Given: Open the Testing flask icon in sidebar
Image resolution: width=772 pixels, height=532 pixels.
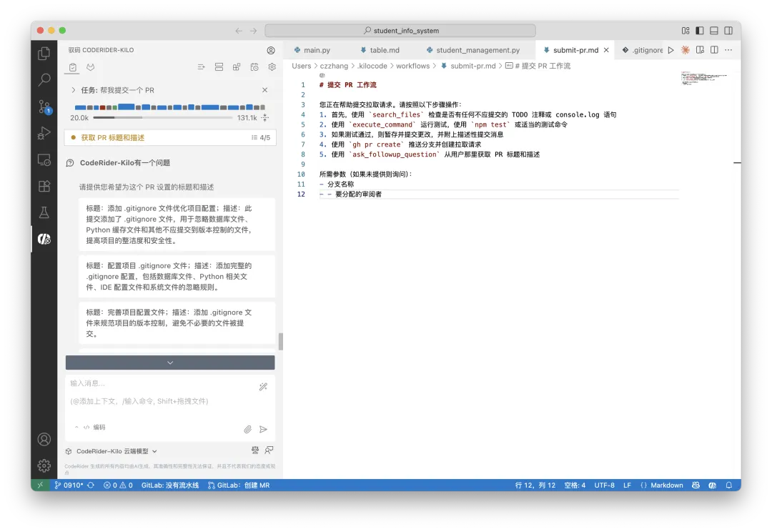Looking at the screenshot, I should point(44,212).
